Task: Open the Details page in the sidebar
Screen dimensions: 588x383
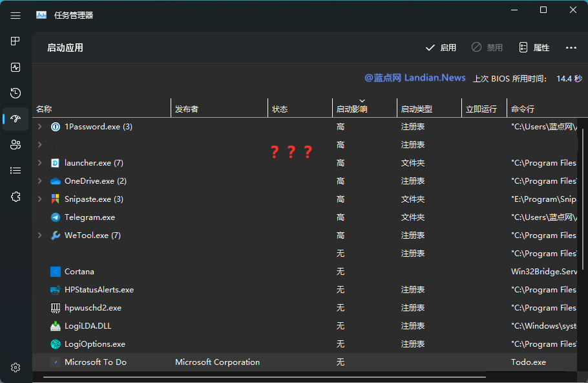Action: [15, 170]
